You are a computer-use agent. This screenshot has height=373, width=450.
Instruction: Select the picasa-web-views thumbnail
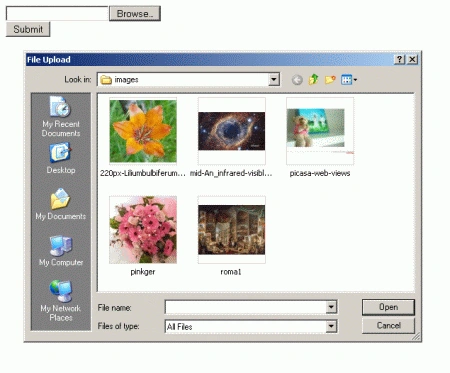[x=320, y=131]
